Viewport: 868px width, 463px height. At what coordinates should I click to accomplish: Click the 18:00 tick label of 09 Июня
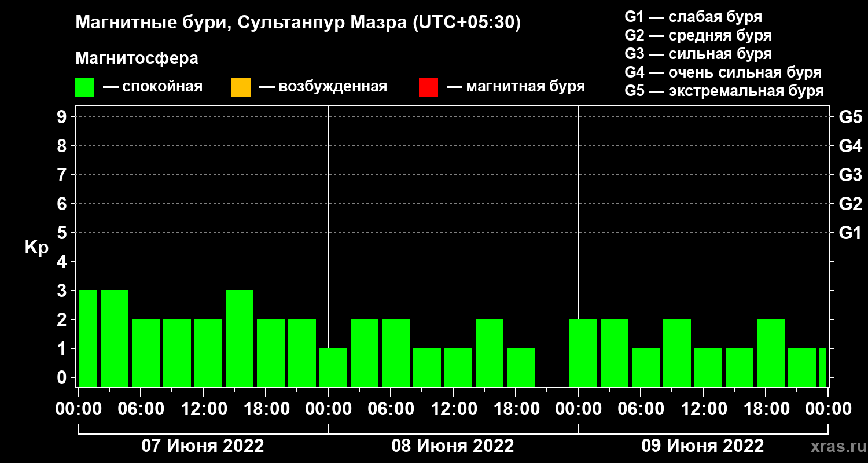coord(766,409)
